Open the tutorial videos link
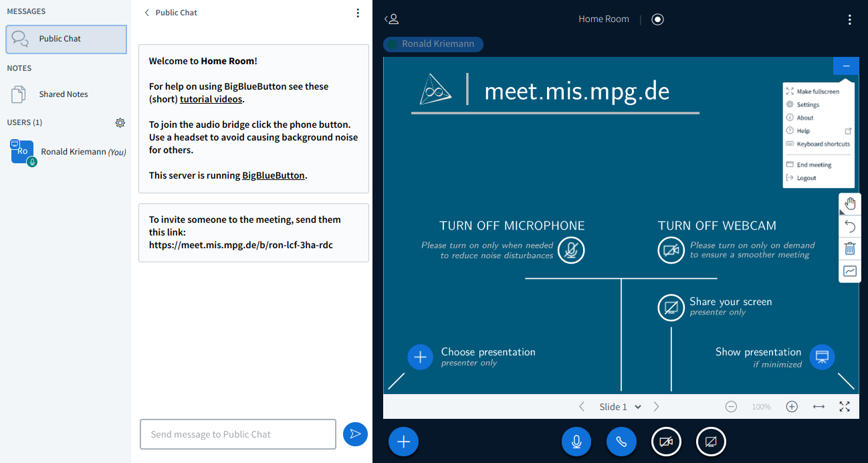 211,99
